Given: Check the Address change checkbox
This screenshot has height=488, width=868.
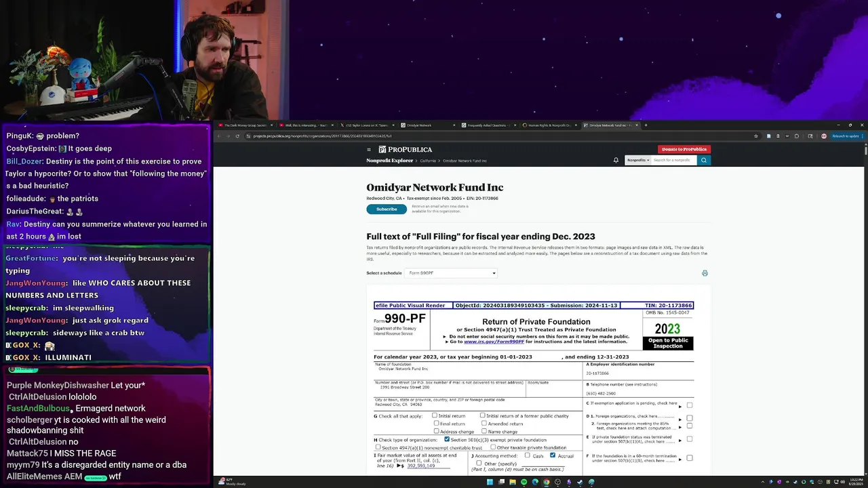Looking at the screenshot, I should [x=436, y=431].
